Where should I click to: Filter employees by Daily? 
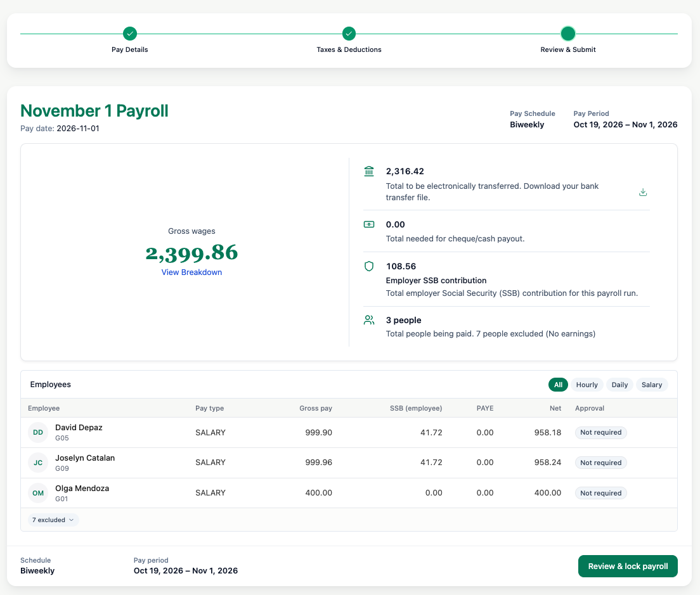pyautogui.click(x=619, y=385)
